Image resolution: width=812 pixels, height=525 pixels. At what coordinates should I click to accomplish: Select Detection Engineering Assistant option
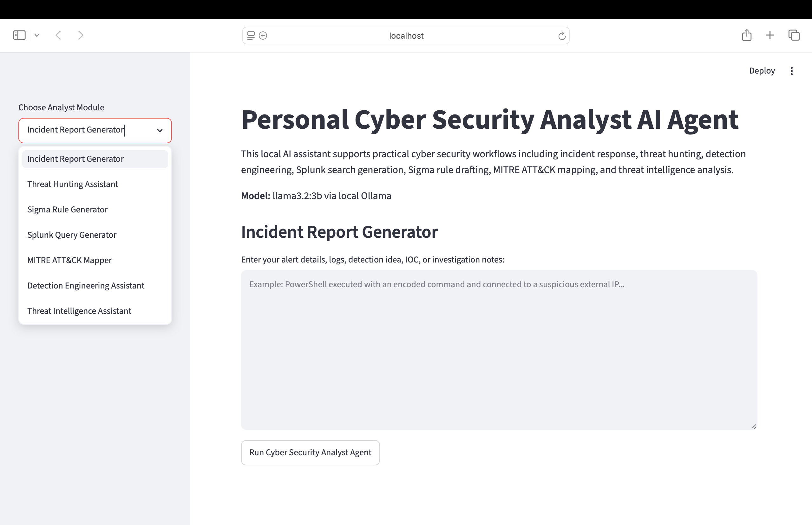(95, 285)
